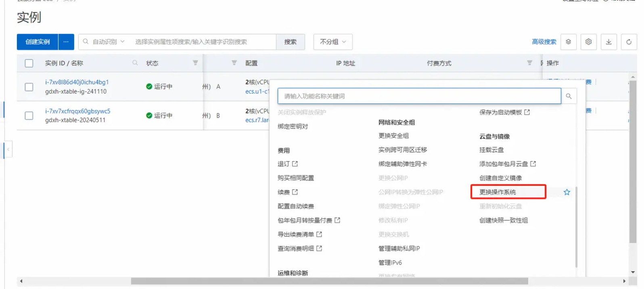This screenshot has height=289, width=644.
Task: Select 更换操作系统 from the menu
Action: click(x=498, y=192)
